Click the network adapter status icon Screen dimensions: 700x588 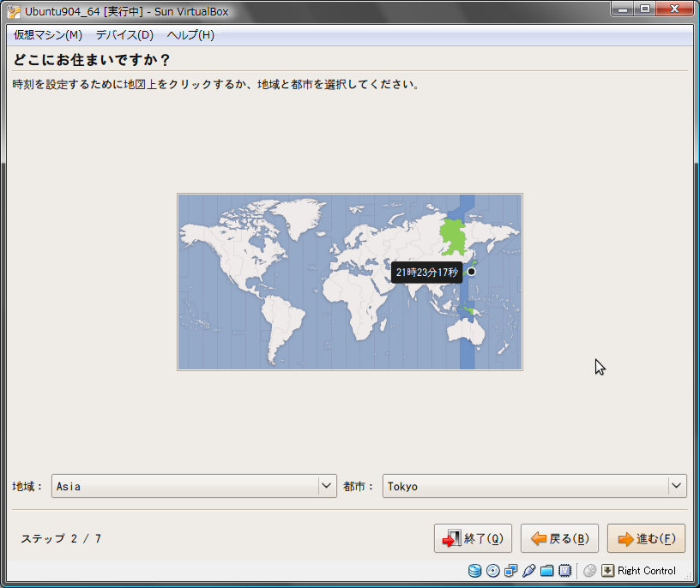coord(510,571)
